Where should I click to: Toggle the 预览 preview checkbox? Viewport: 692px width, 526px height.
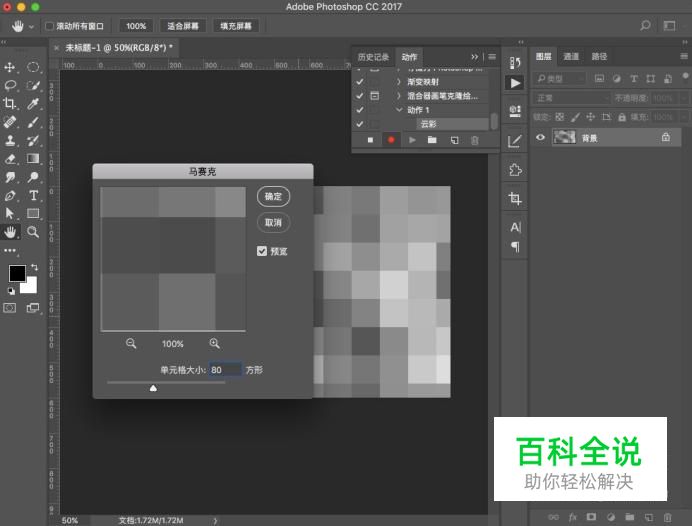[x=262, y=251]
